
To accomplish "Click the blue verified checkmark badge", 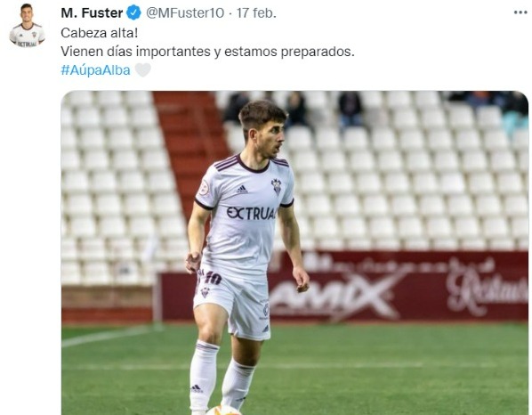I will [133, 12].
